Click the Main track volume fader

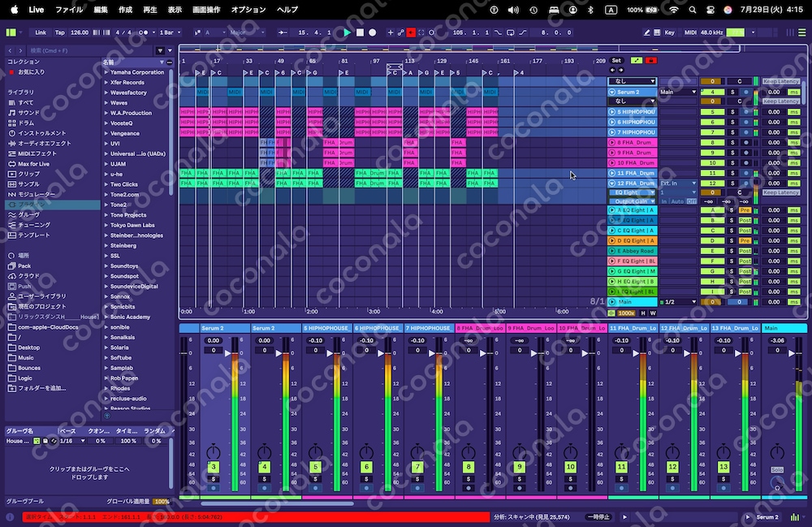[792, 353]
